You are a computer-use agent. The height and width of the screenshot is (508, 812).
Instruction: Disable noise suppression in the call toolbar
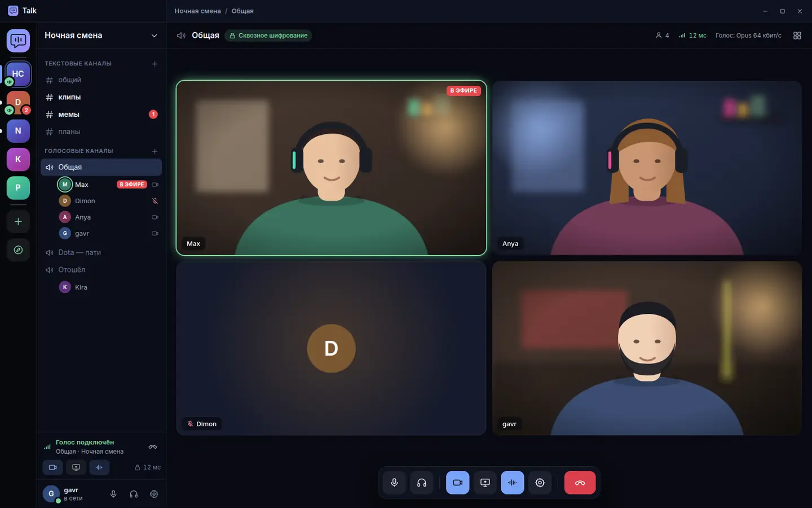tap(512, 483)
